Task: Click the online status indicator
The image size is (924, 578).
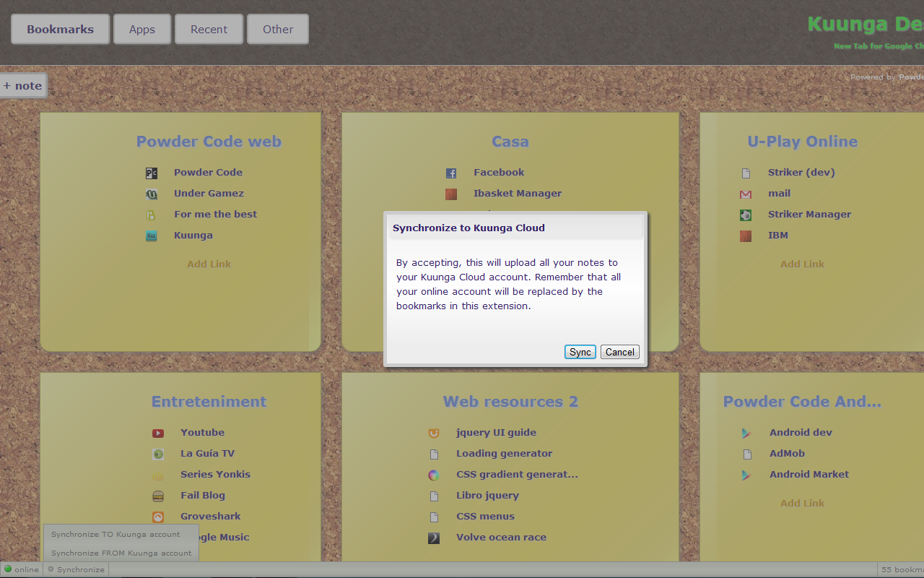Action: tap(22, 569)
